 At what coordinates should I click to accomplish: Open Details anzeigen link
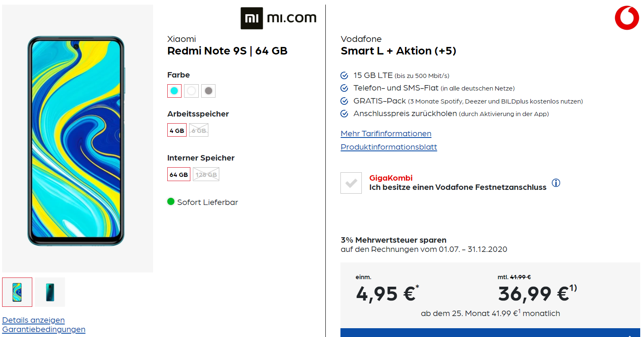tap(34, 320)
